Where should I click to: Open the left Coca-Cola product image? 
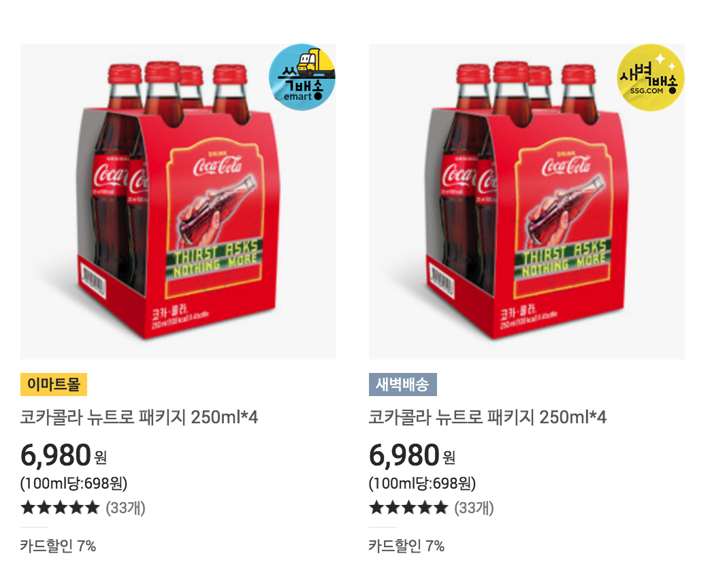(x=178, y=201)
